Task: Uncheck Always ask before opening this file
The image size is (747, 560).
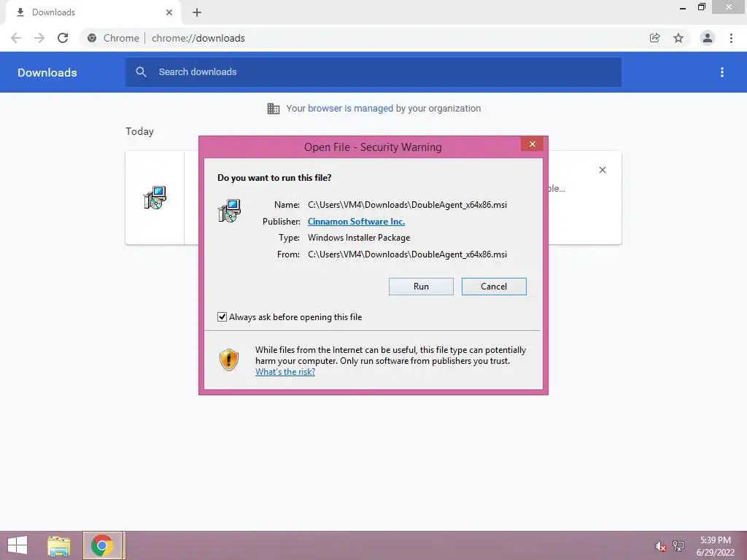Action: tap(222, 317)
